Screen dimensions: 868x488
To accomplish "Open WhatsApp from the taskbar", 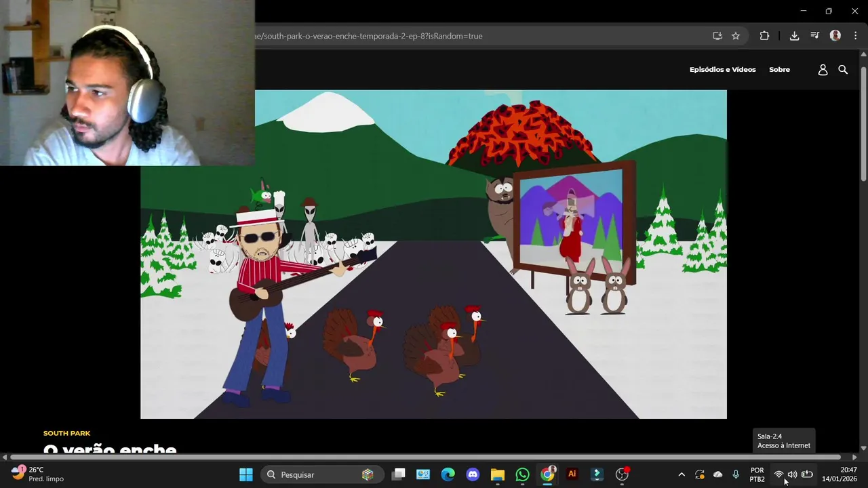I will pyautogui.click(x=522, y=474).
